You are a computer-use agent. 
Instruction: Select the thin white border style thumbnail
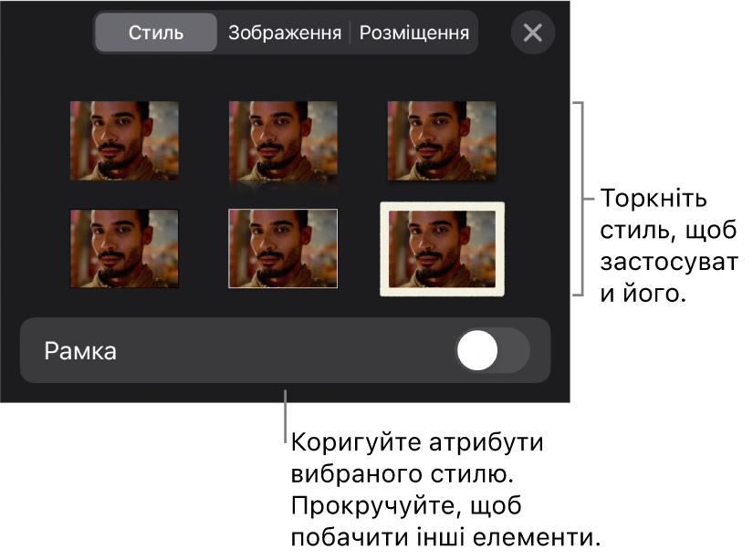click(x=283, y=249)
